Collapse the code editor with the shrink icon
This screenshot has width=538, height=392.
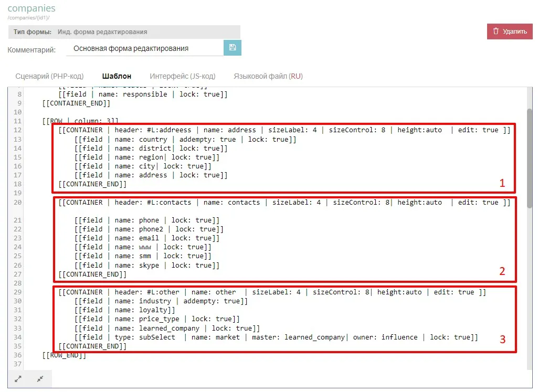40,379
